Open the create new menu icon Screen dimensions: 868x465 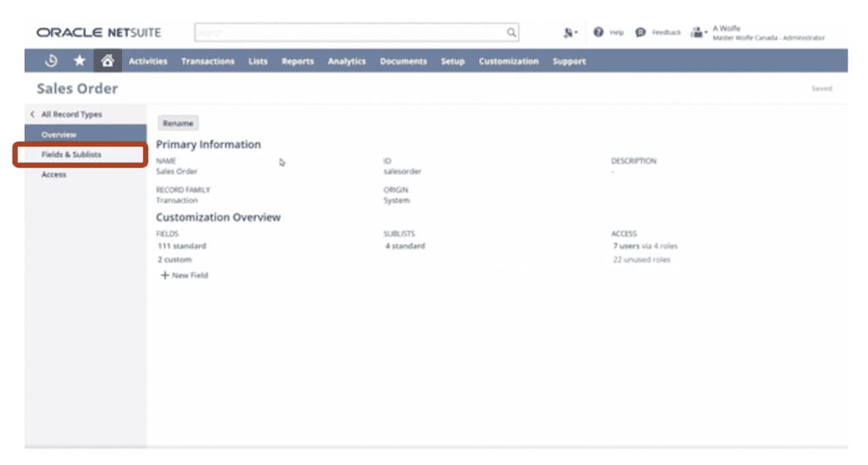[x=570, y=33]
